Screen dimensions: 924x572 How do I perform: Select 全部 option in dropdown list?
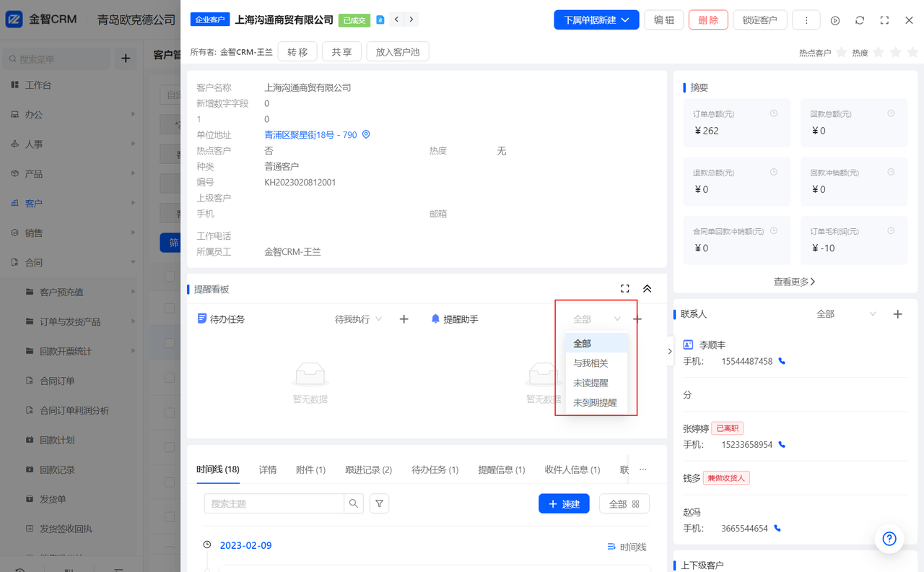pyautogui.click(x=596, y=343)
